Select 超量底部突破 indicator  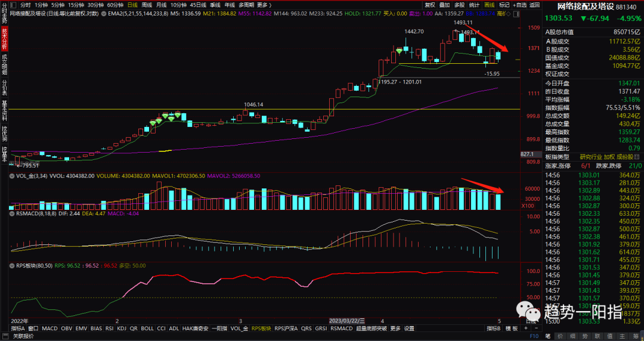point(371,328)
